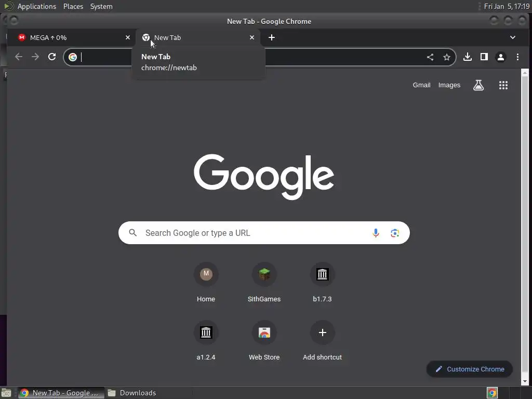Open Chrome's three-dot menu
532x399 pixels.
[x=517, y=57]
